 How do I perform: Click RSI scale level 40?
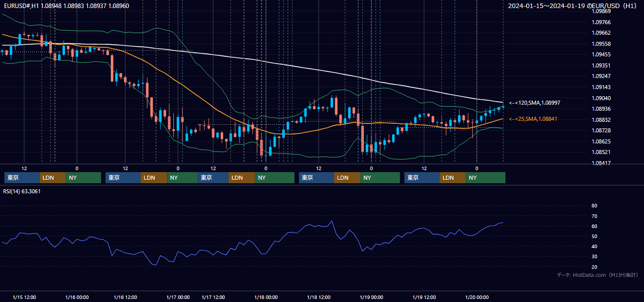click(x=594, y=247)
